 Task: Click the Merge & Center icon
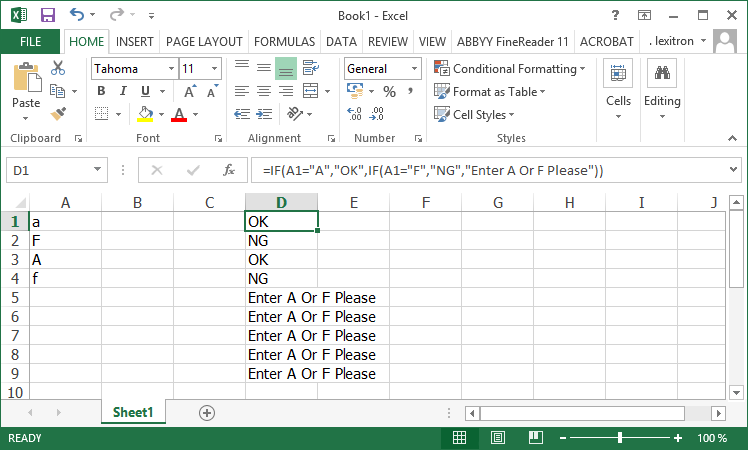click(311, 91)
